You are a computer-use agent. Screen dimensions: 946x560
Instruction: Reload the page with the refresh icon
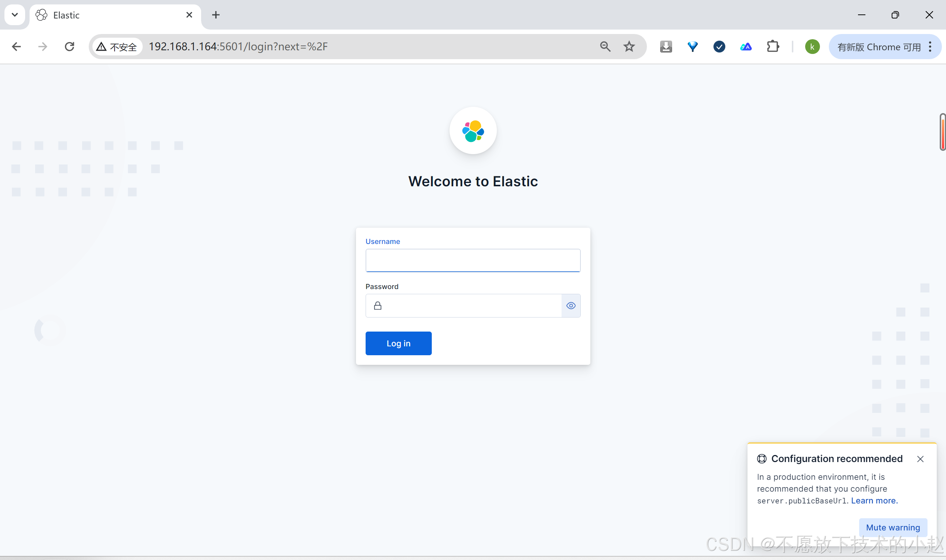point(69,47)
